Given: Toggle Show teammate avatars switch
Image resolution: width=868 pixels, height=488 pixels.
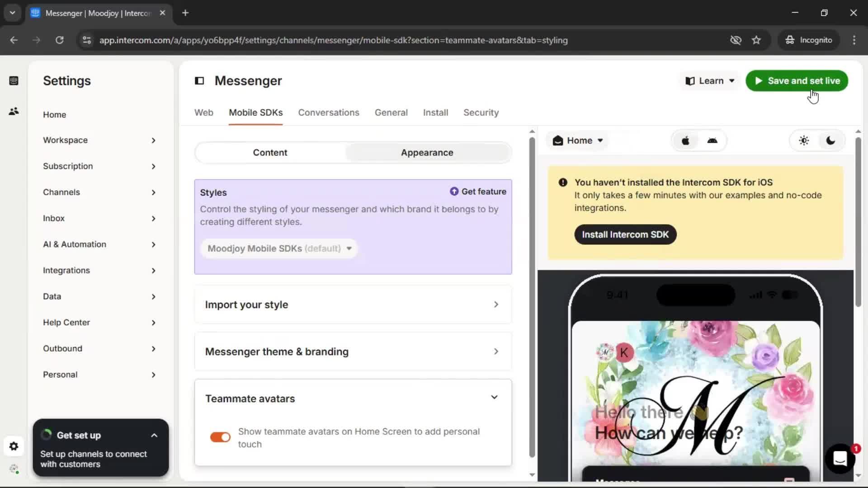Looking at the screenshot, I should 220,437.
